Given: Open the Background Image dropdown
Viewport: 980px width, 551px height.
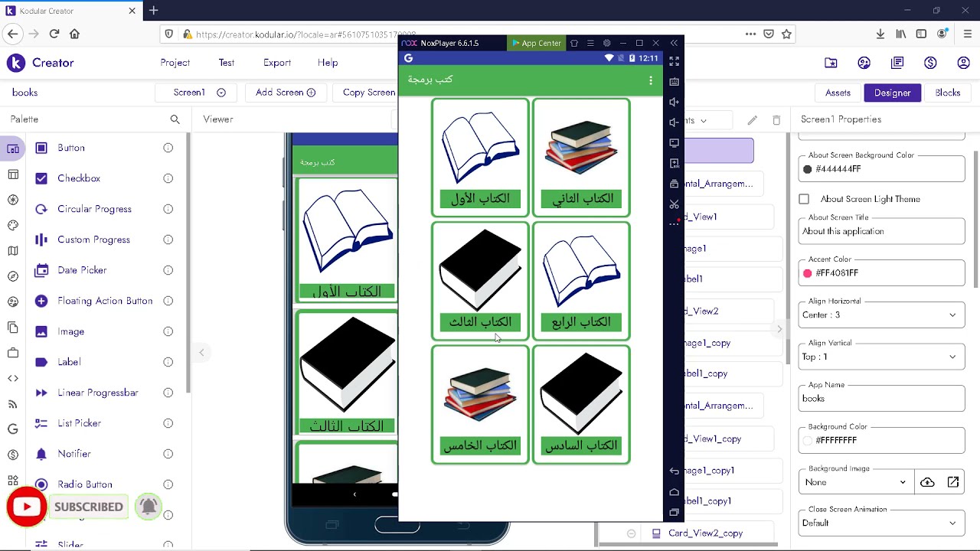Looking at the screenshot, I should click(x=855, y=482).
